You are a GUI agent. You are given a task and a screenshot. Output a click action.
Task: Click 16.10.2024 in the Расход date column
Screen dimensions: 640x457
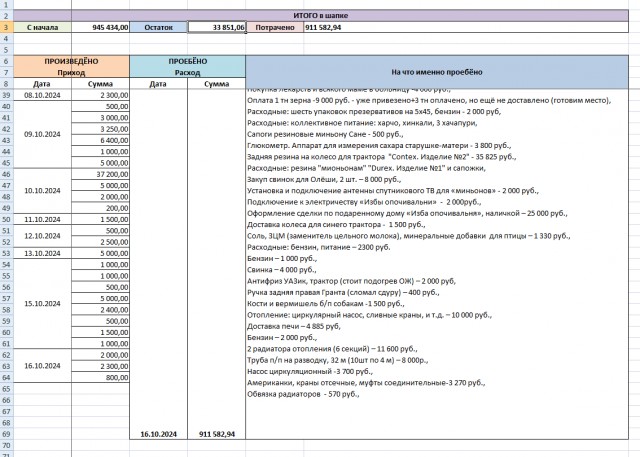pyautogui.click(x=158, y=434)
